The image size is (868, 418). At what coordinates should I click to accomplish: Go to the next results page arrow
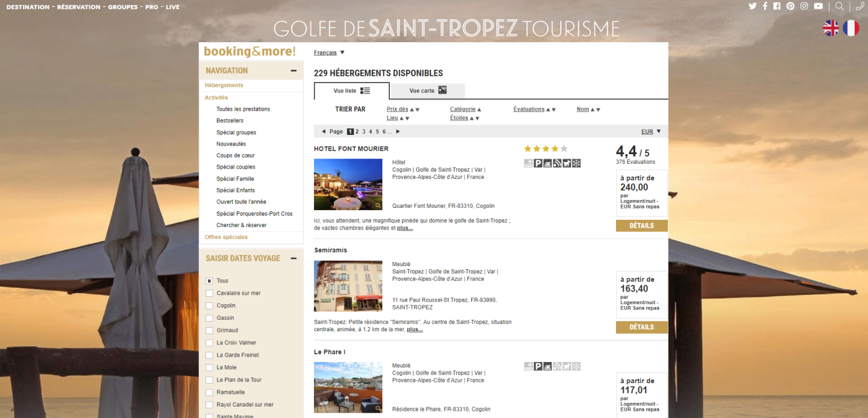398,131
